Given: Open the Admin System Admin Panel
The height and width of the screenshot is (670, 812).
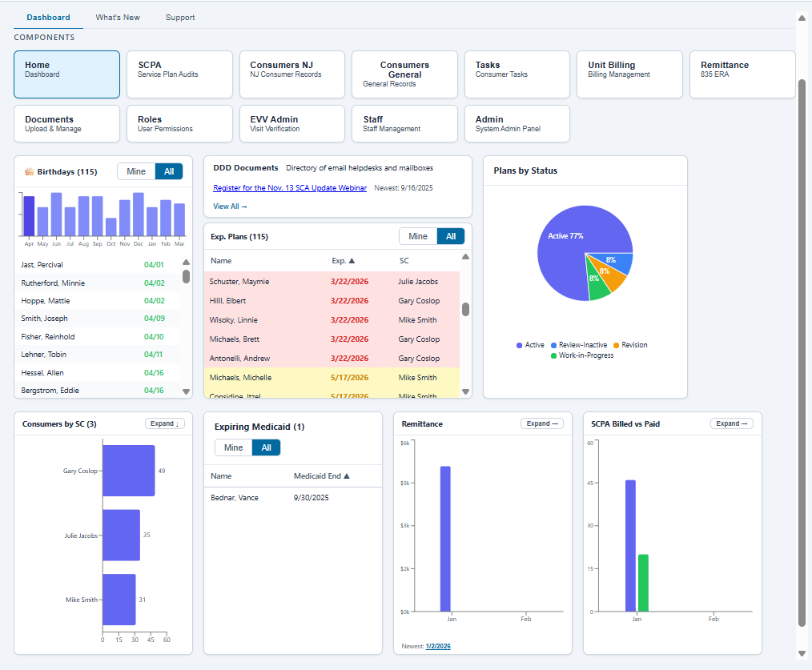Looking at the screenshot, I should click(517, 123).
